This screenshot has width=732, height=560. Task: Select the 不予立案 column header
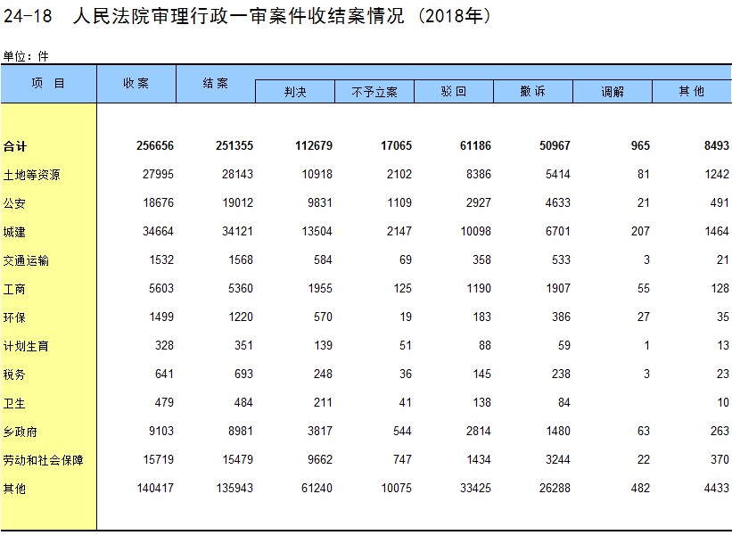tap(374, 92)
